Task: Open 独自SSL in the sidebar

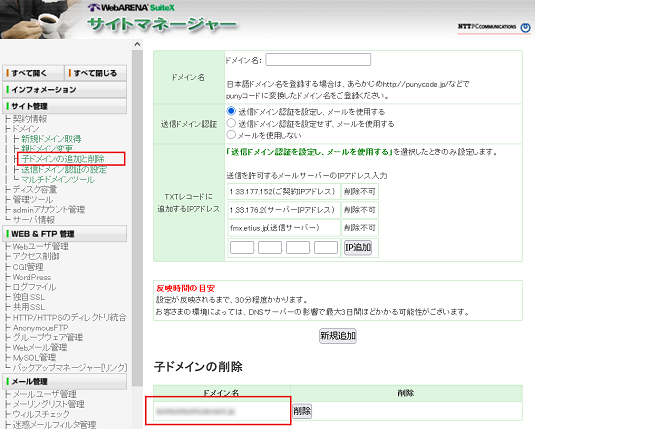Action: pos(29,297)
